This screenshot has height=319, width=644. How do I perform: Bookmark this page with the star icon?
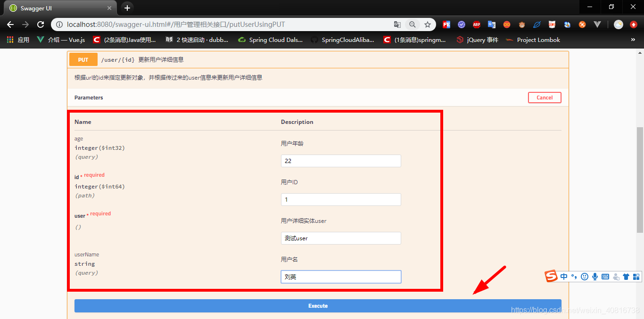pos(428,25)
